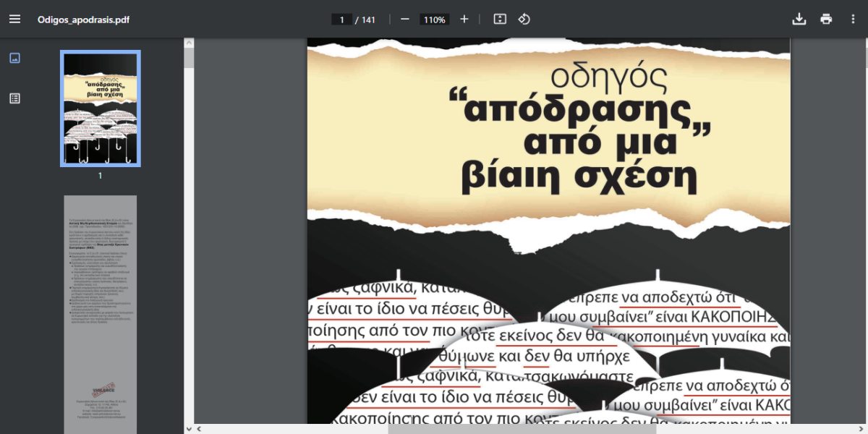This screenshot has height=434, width=868.
Task: Switch to the thumbnails view in the sidebar
Action: coord(14,58)
